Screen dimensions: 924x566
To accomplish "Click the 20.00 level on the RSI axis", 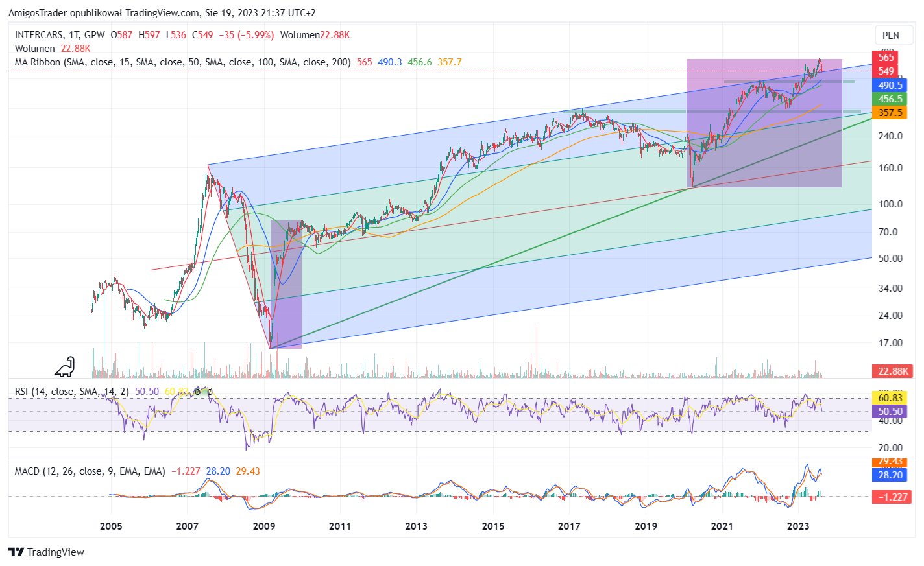I will [890, 448].
